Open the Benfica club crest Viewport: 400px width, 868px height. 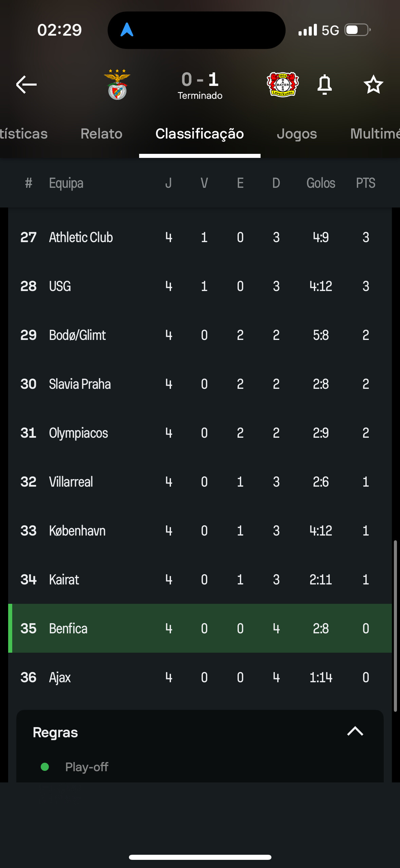point(117,85)
